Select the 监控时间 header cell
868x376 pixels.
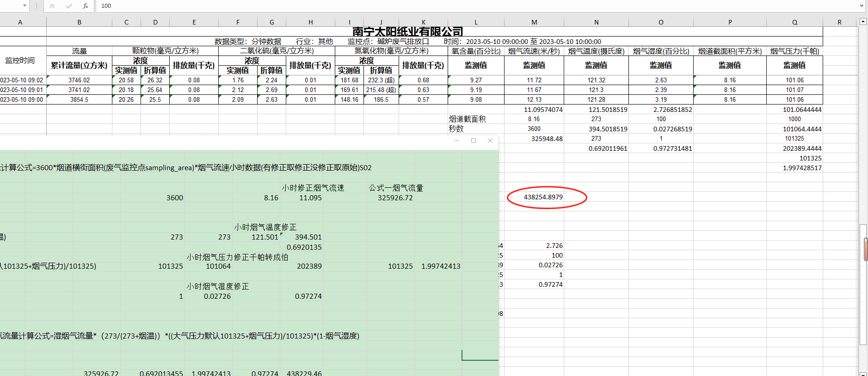pos(20,61)
